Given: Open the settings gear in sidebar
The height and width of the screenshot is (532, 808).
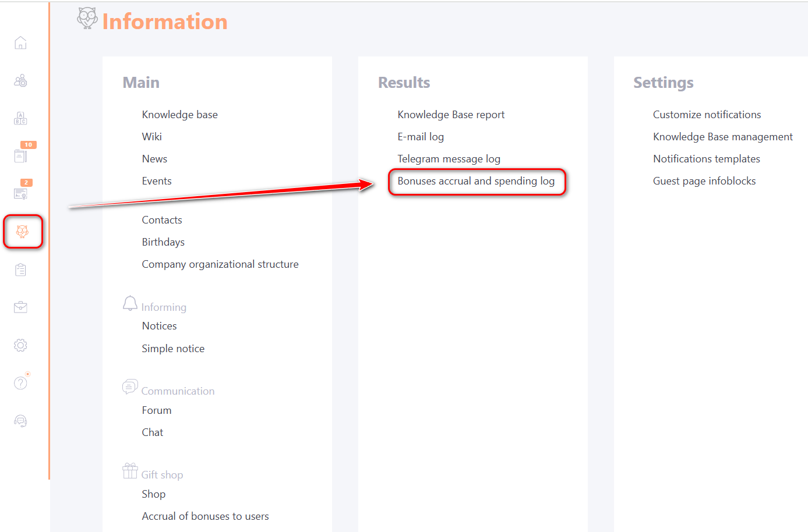Looking at the screenshot, I should (20, 345).
